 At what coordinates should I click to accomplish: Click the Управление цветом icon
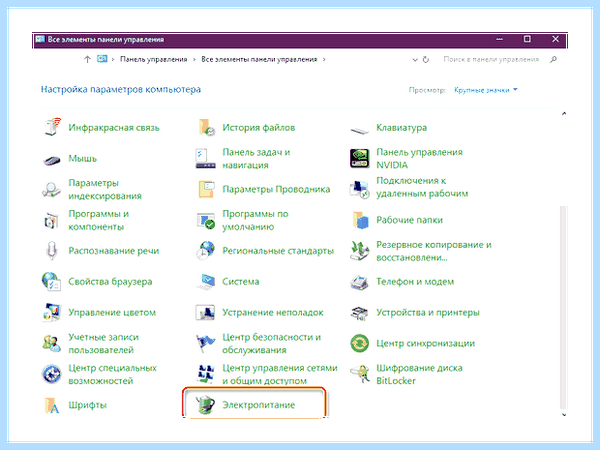pyautogui.click(x=52, y=312)
